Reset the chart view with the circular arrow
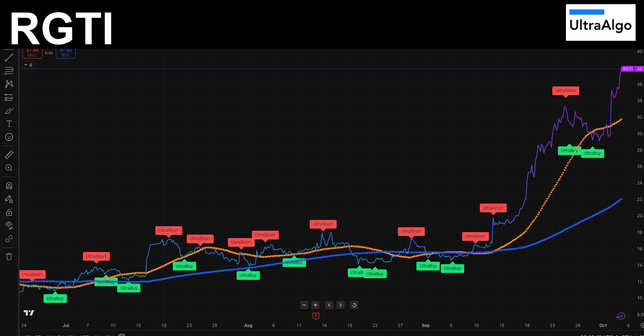The height and width of the screenshot is (336, 644). (x=354, y=305)
